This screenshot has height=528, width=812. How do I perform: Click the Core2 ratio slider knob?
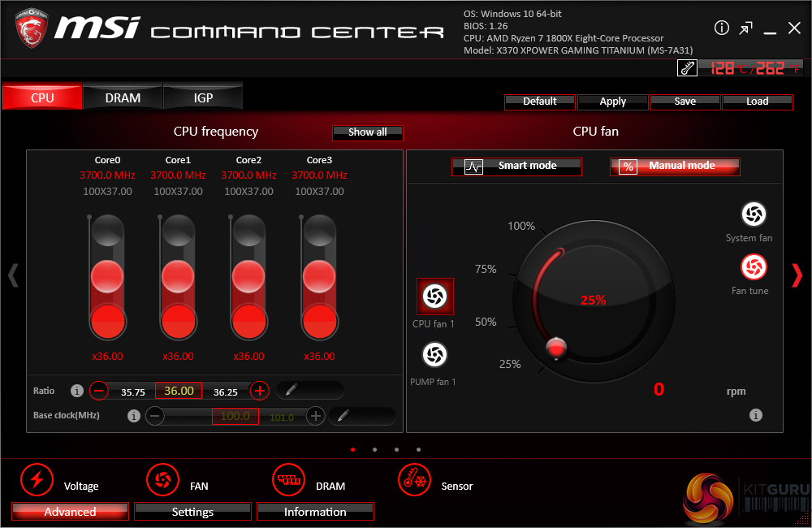248,276
